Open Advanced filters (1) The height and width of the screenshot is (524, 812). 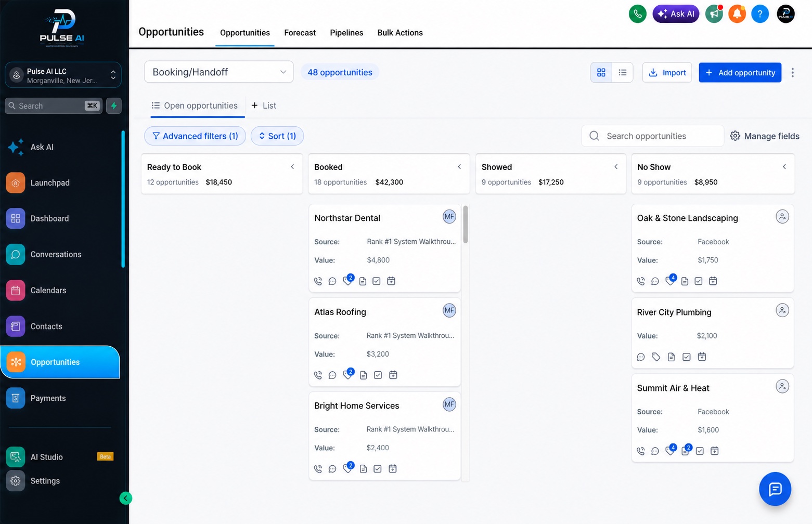pos(195,136)
